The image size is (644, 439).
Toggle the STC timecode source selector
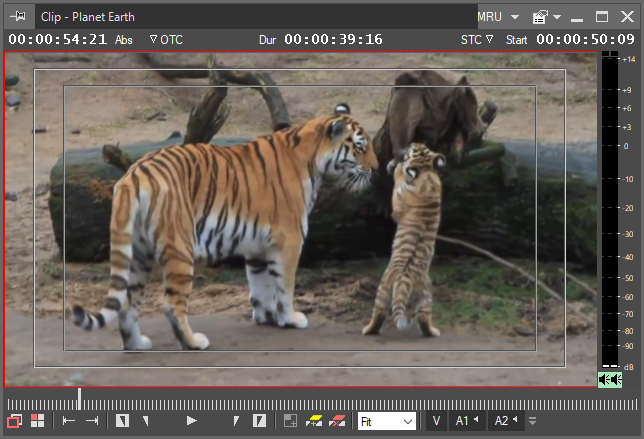(477, 40)
